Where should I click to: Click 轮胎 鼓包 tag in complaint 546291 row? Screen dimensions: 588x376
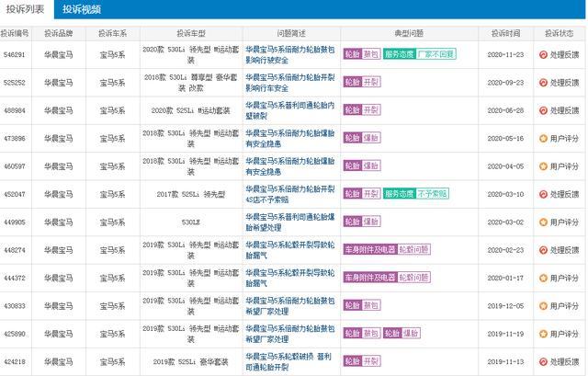click(x=362, y=54)
